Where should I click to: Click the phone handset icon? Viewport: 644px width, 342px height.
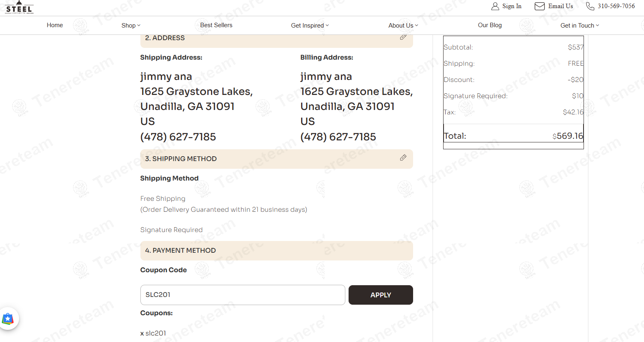(x=590, y=6)
